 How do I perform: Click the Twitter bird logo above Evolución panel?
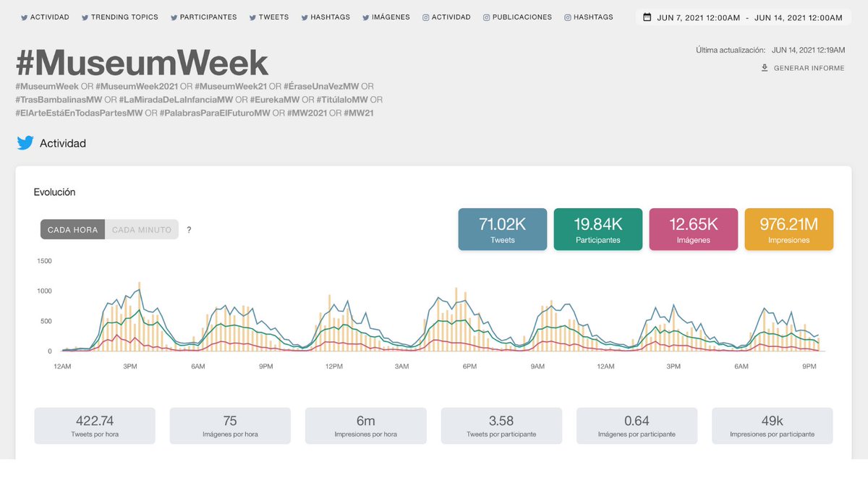[24, 143]
